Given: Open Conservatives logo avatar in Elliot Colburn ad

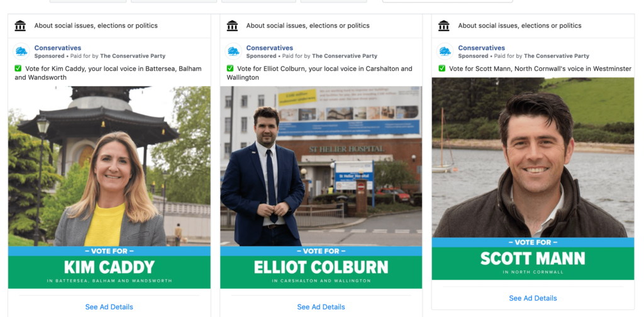Looking at the screenshot, I should click(233, 52).
